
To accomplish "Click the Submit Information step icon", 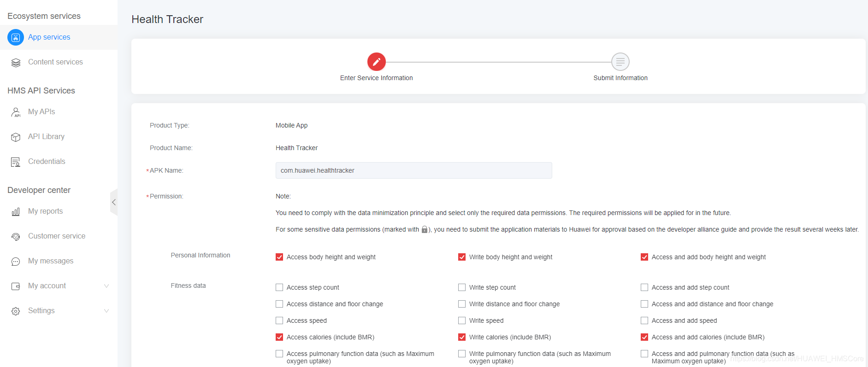I will [620, 62].
